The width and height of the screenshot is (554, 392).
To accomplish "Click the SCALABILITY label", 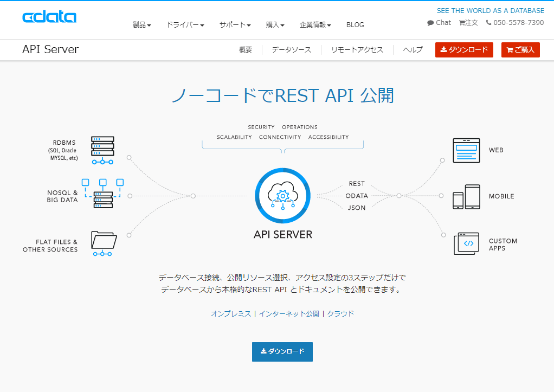I will [x=234, y=137].
